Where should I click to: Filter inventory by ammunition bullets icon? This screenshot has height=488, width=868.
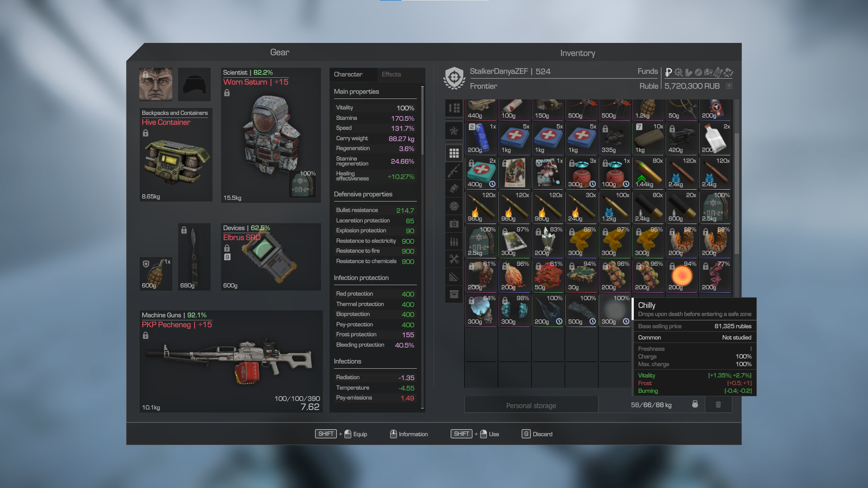tap(454, 241)
